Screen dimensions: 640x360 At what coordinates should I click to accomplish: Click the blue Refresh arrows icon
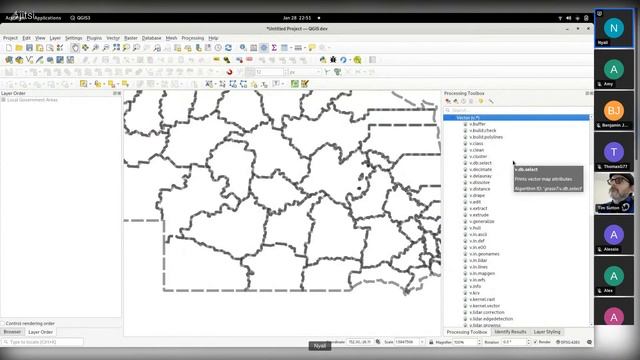click(229, 48)
